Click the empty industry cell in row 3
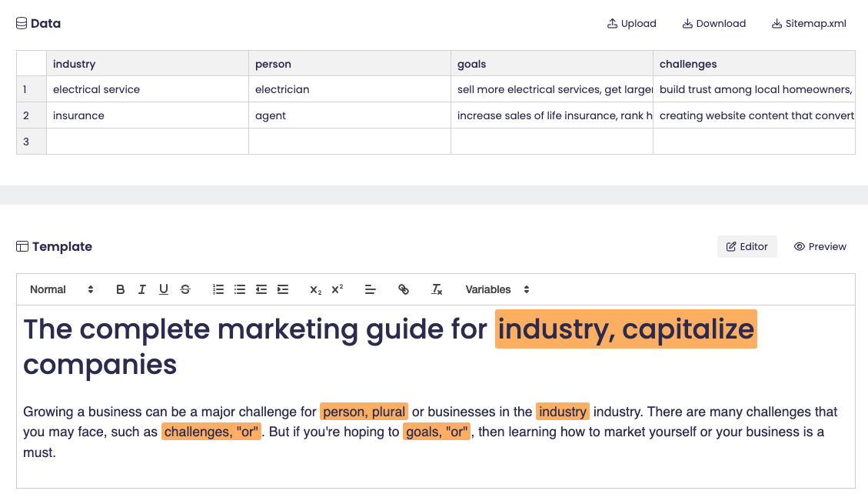 click(x=148, y=142)
